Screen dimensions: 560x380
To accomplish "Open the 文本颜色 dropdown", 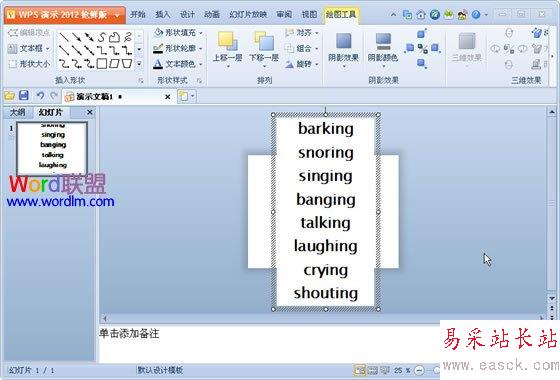I will click(x=178, y=64).
